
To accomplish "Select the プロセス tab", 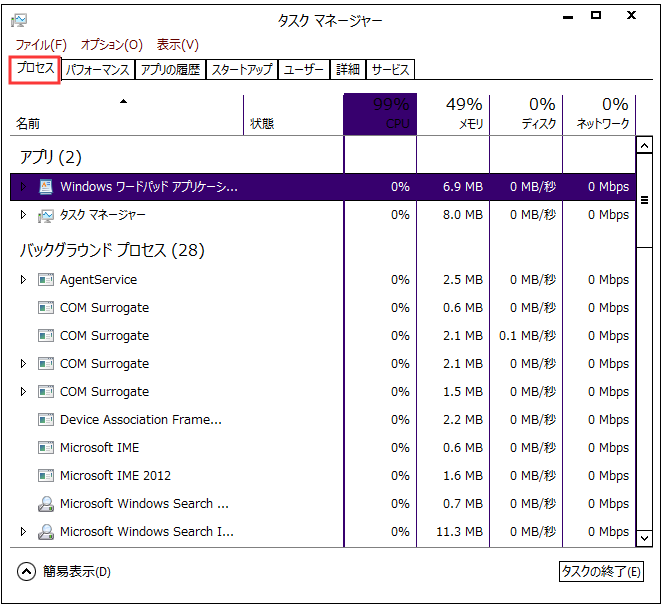I will [x=35, y=69].
